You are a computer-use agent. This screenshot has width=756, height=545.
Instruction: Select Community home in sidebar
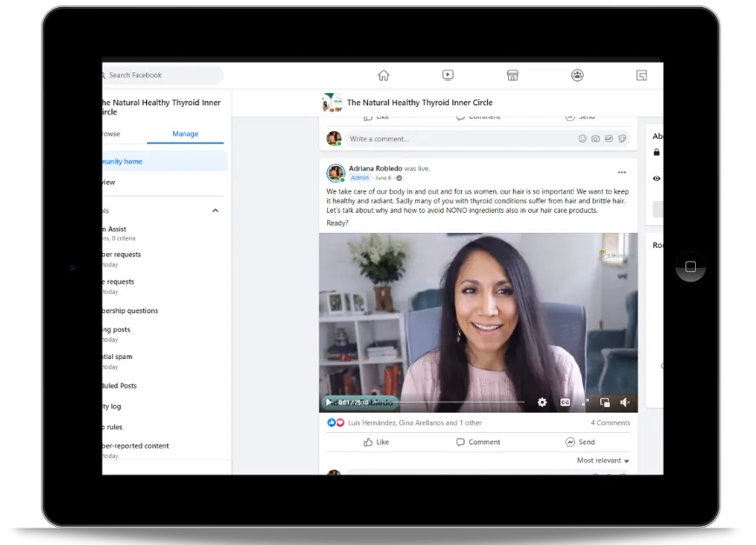[x=164, y=162]
